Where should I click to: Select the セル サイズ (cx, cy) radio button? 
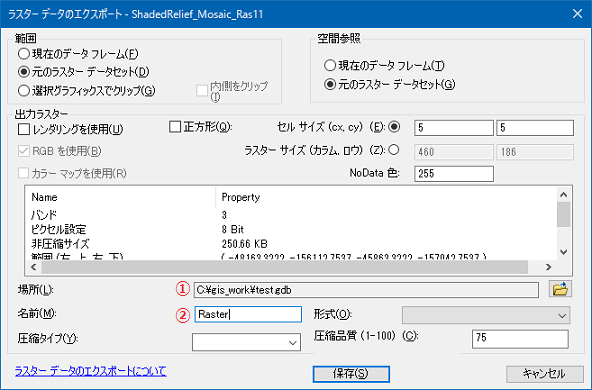(x=394, y=127)
